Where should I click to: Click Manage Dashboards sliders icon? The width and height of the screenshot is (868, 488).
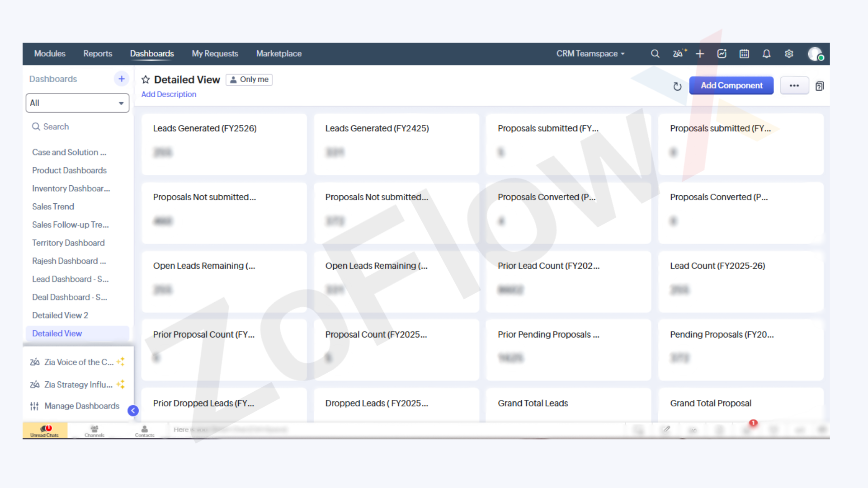tap(34, 406)
